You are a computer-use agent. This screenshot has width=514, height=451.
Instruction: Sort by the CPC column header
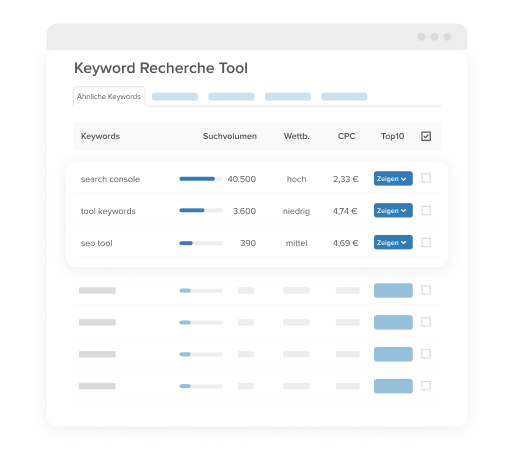(346, 136)
